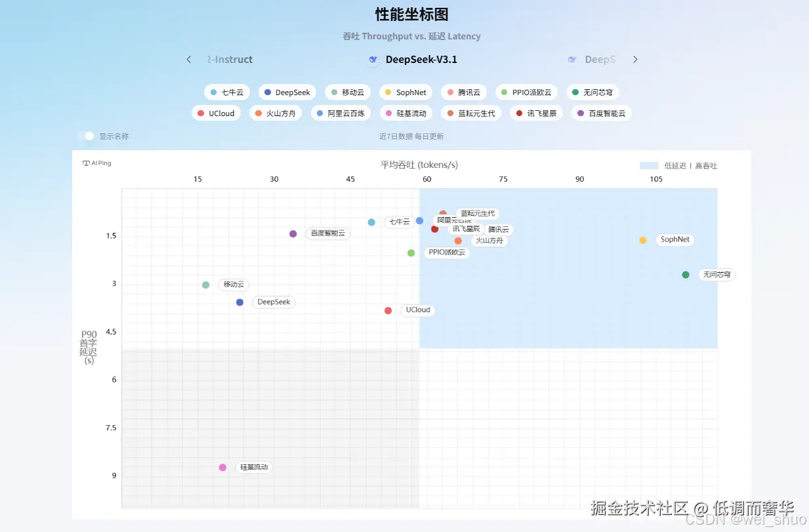Image resolution: width=809 pixels, height=532 pixels.
Task: Open the partially visible Instruct model option
Action: [x=229, y=59]
